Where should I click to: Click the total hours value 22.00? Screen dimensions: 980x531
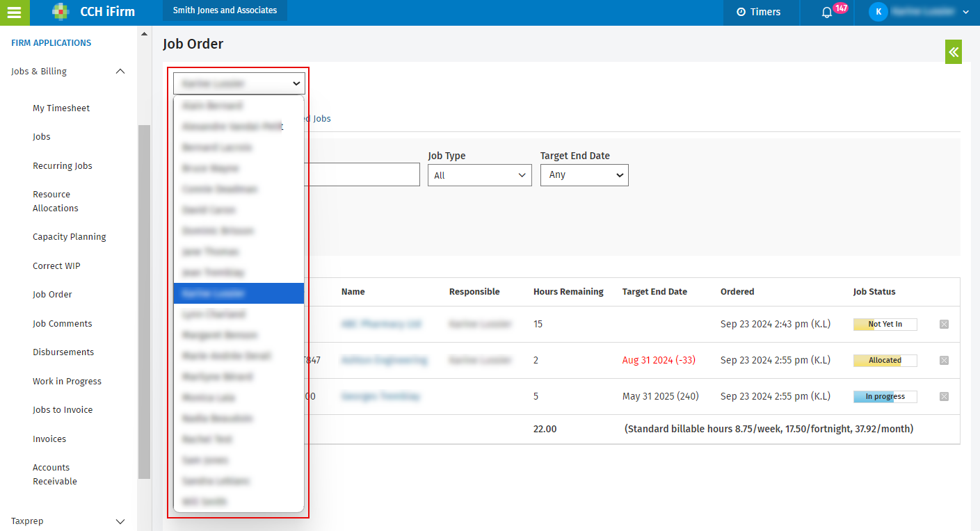point(545,430)
